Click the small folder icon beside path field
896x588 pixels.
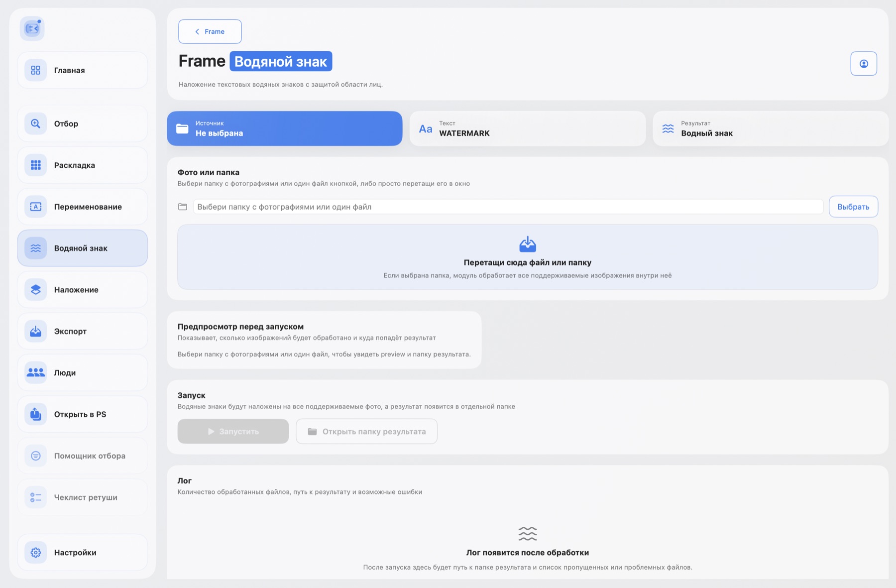[183, 207]
